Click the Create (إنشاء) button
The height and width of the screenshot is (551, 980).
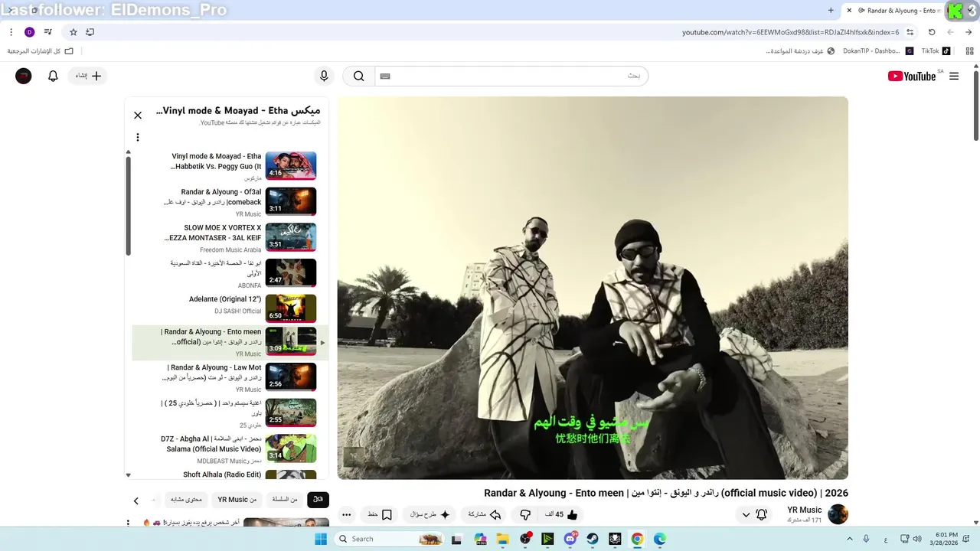89,76
